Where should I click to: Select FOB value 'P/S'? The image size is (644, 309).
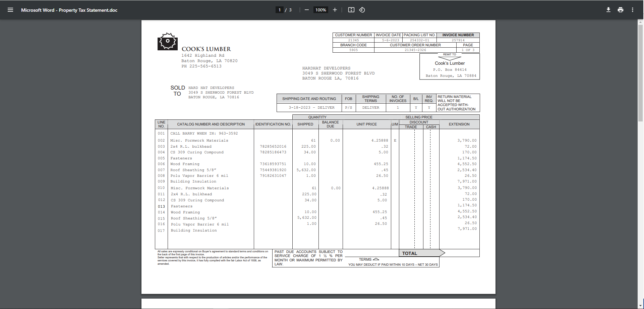pyautogui.click(x=349, y=108)
